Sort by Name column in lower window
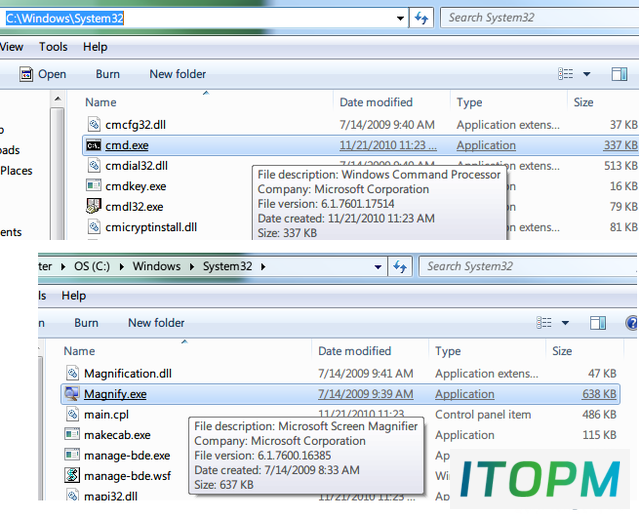This screenshot has width=640, height=519. coord(79,351)
